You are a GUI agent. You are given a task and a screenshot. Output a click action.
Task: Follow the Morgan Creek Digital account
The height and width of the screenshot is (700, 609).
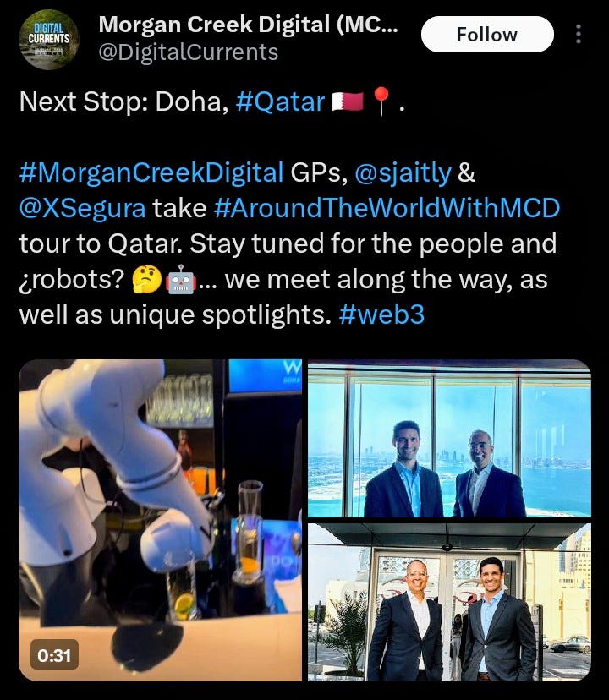click(487, 35)
